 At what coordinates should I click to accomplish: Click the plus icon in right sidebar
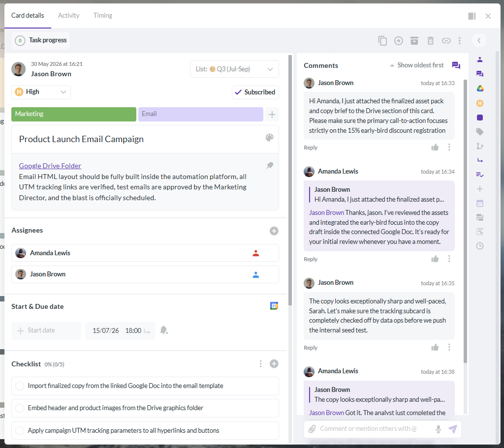click(x=480, y=189)
